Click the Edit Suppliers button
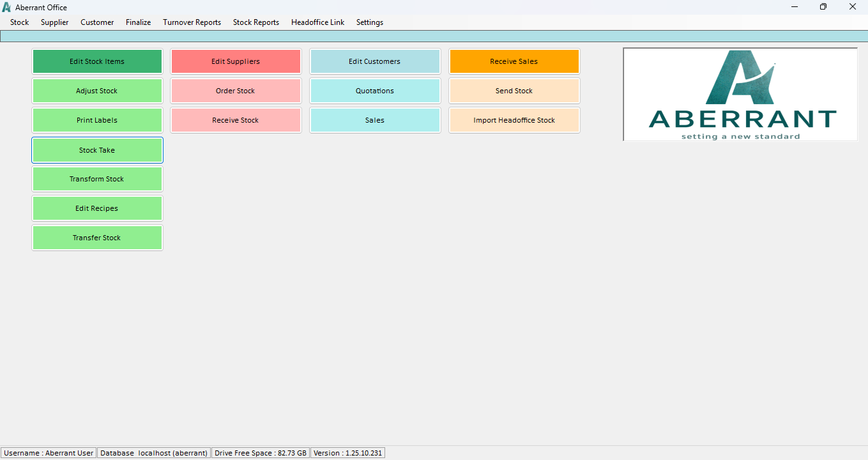Image resolution: width=868 pixels, height=460 pixels. click(x=236, y=62)
